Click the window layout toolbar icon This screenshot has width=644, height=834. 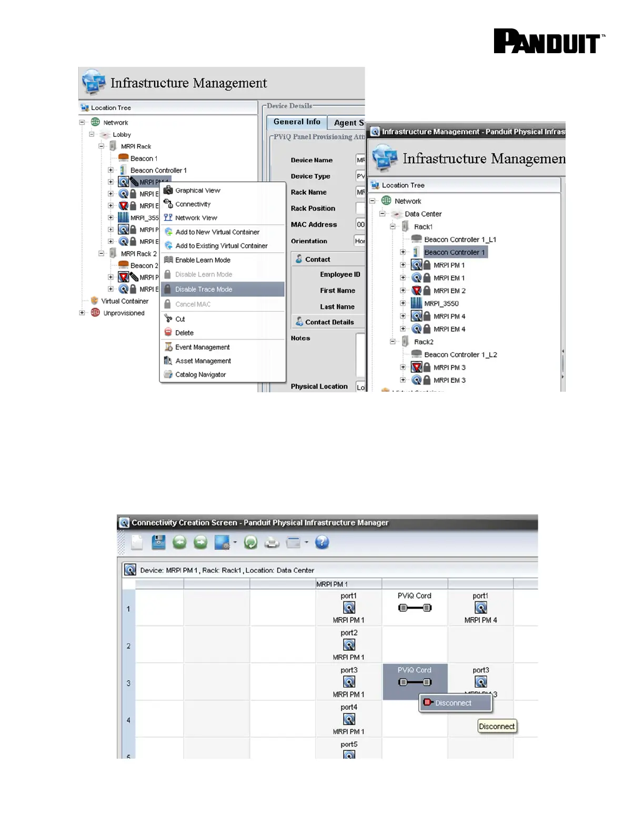click(x=293, y=542)
